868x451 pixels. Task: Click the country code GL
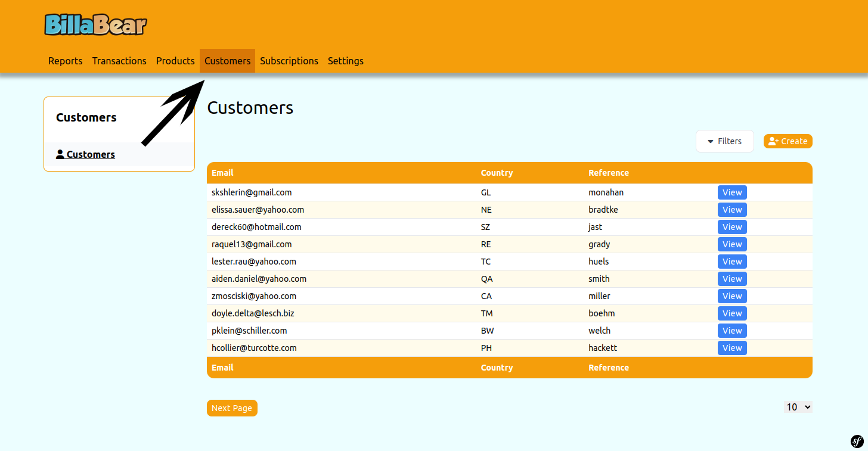[x=486, y=192]
